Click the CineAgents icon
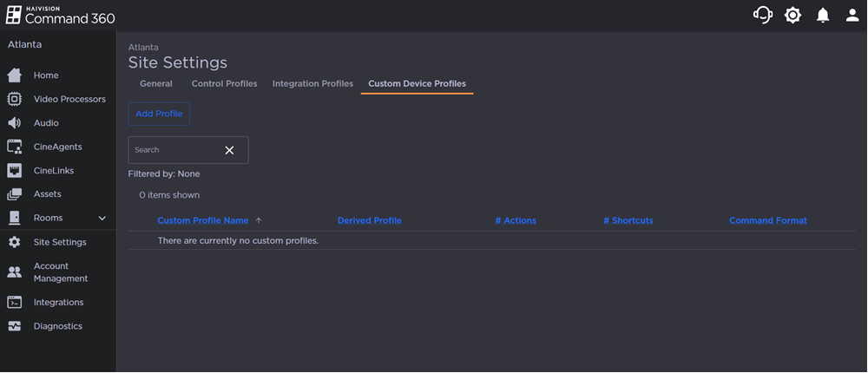 click(x=15, y=147)
